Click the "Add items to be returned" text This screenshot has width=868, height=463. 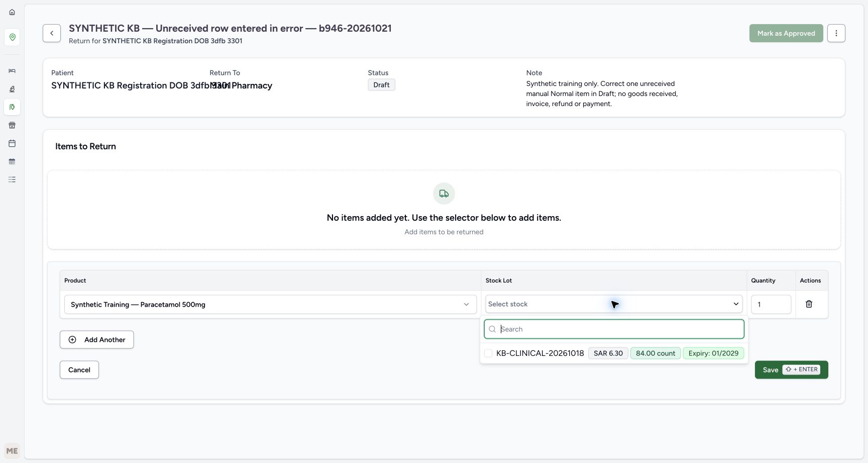[x=444, y=232]
